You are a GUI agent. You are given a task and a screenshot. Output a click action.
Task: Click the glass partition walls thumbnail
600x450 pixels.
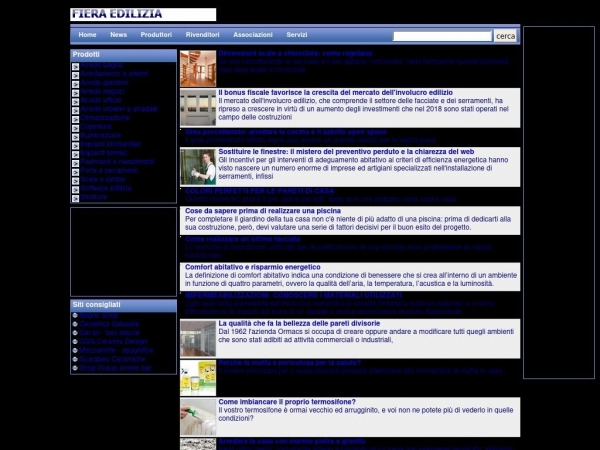pyautogui.click(x=198, y=339)
